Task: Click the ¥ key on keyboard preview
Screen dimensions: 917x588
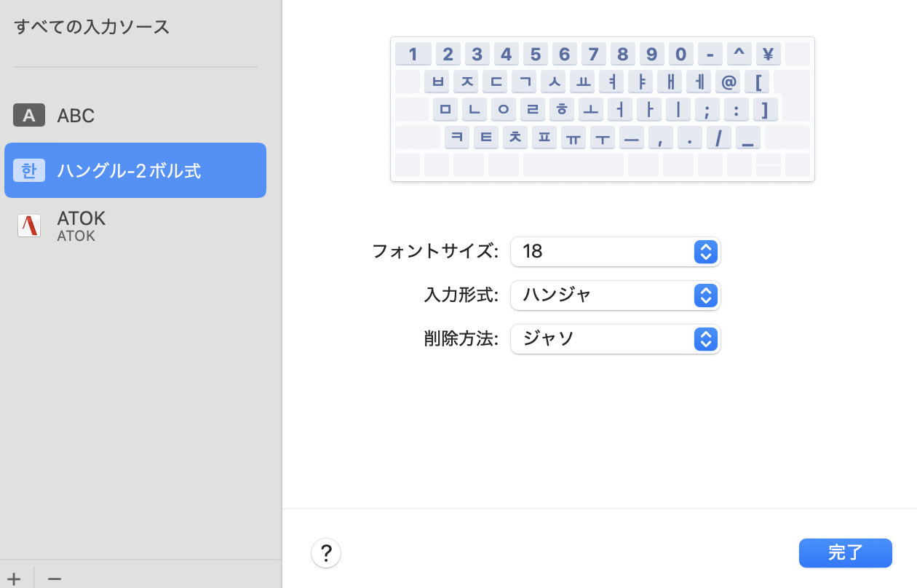Action: pyautogui.click(x=768, y=54)
